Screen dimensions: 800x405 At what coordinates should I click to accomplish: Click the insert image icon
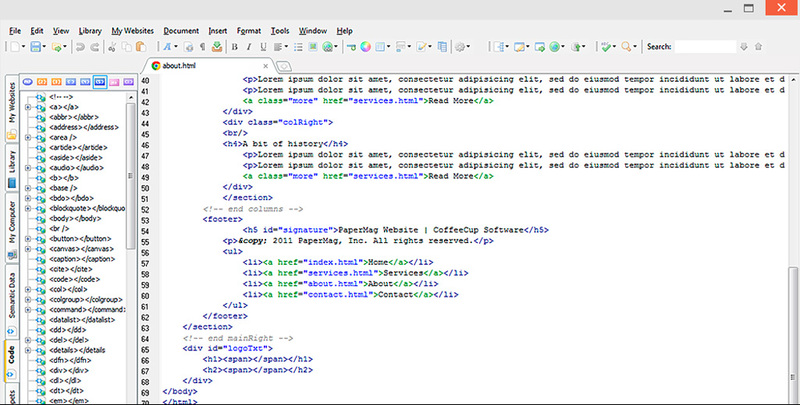coord(313,47)
